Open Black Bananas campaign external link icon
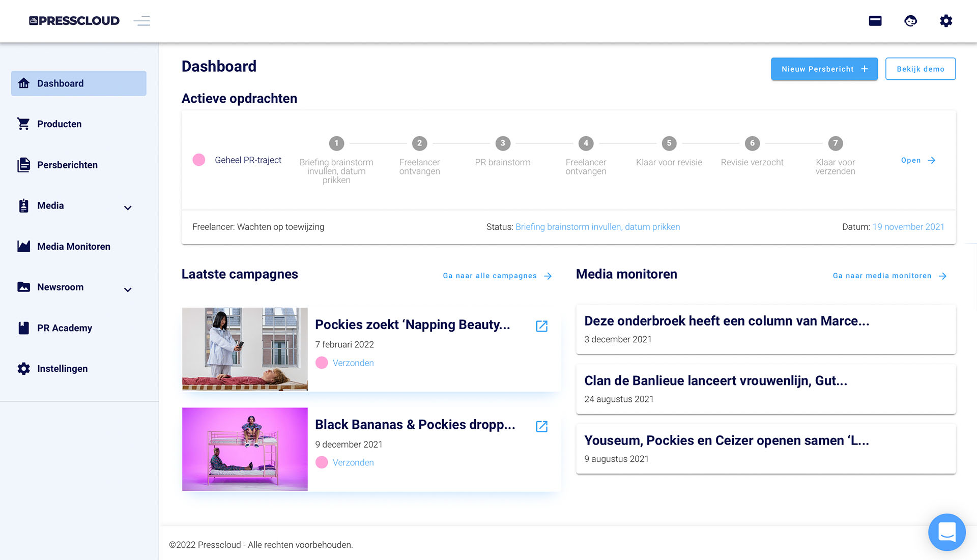The image size is (977, 560). point(541,426)
